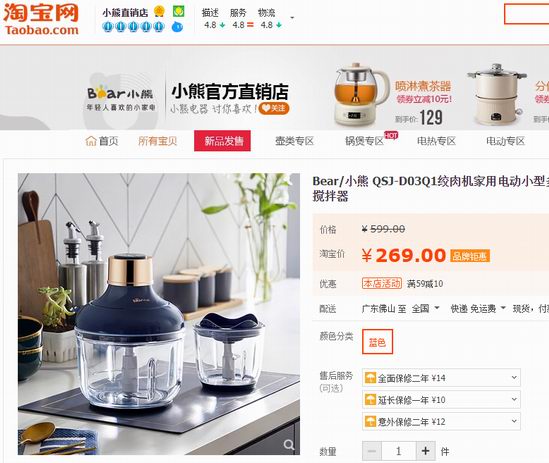The image size is (549, 463).
Task: Click the orange 关注 heart button
Action: pyautogui.click(x=274, y=108)
